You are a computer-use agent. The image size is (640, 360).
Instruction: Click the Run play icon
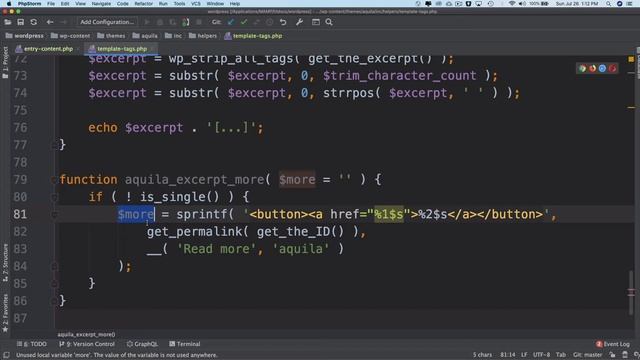147,22
